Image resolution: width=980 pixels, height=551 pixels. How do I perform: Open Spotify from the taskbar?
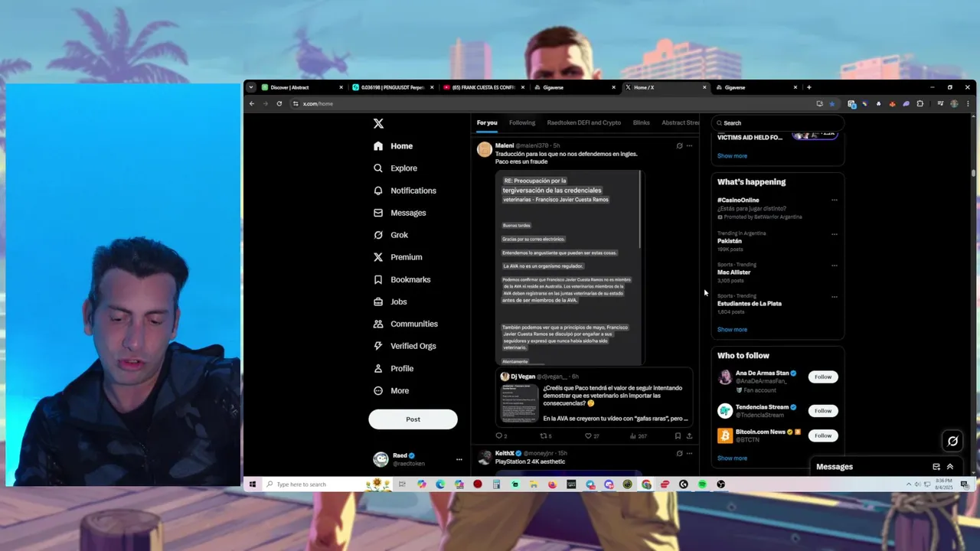click(x=702, y=484)
